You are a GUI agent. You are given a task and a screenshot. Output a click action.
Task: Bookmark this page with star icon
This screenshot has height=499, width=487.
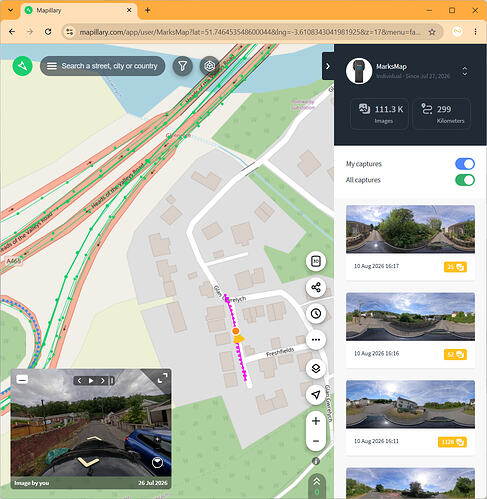432,32
